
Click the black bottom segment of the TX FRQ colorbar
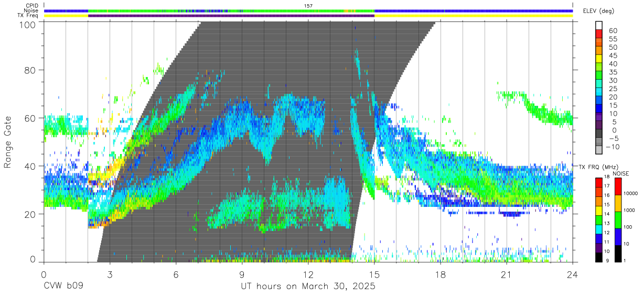coord(599,257)
